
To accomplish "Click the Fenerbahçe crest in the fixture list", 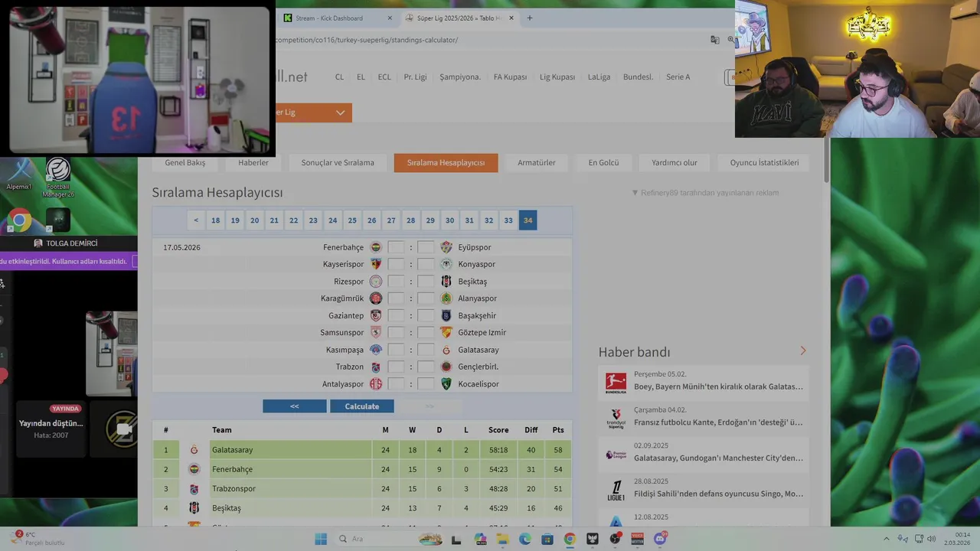I will [x=375, y=247].
